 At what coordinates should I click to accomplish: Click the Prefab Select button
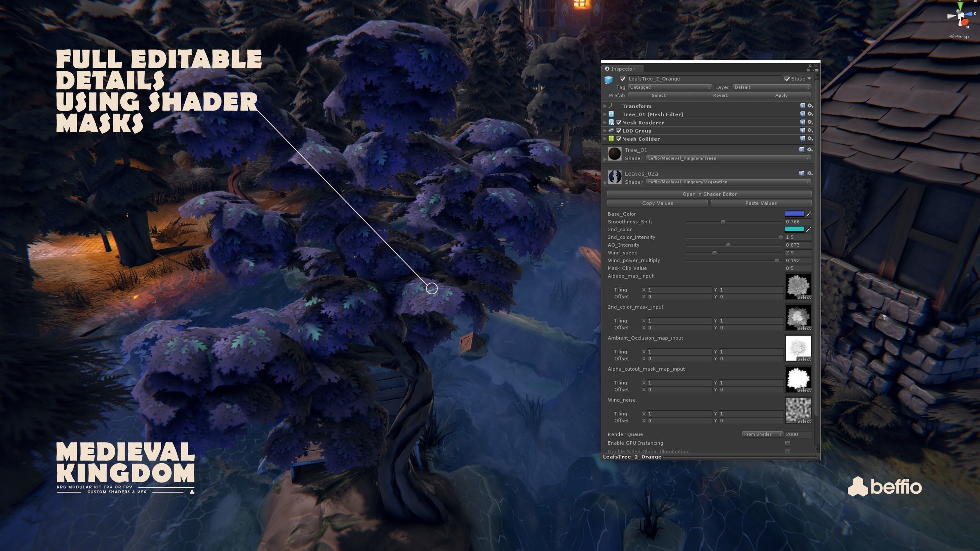659,96
